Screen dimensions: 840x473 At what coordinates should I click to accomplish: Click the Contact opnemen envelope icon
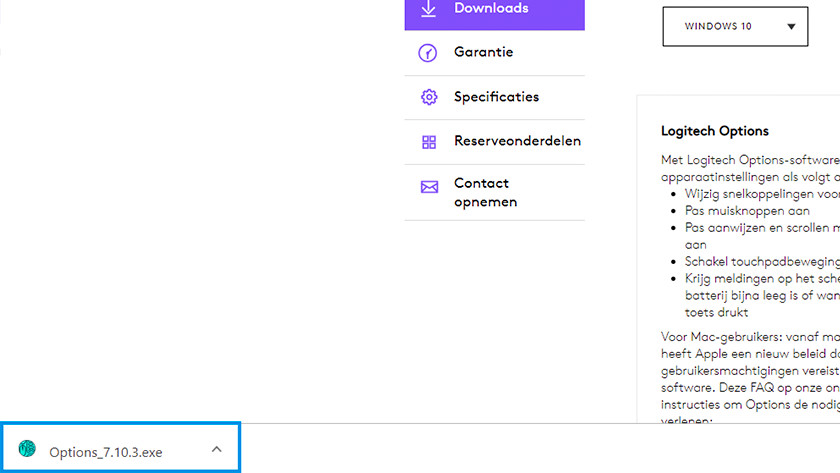click(429, 187)
